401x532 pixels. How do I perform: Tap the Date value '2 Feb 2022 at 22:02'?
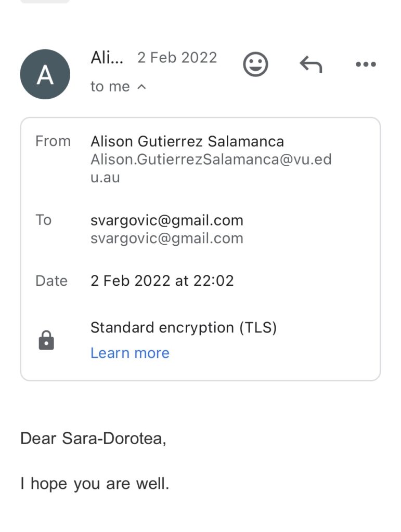(162, 281)
